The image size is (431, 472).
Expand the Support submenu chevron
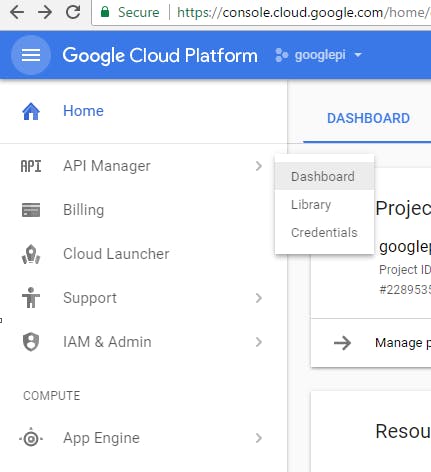coord(259,298)
